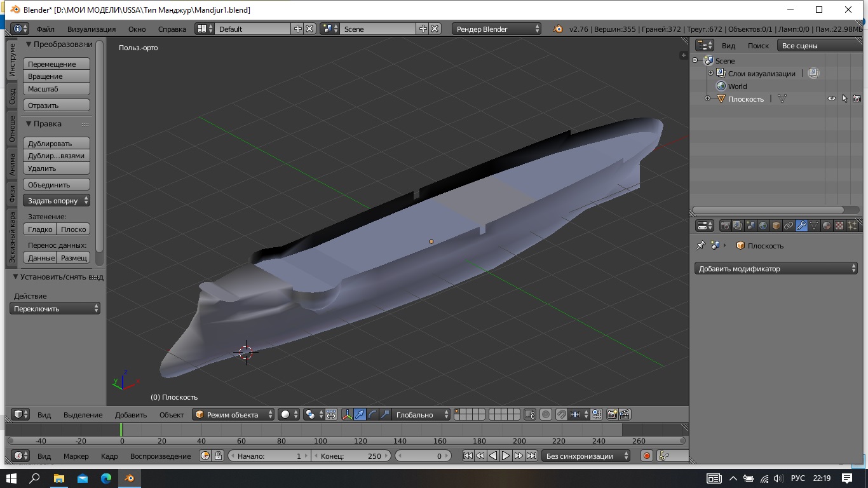
Task: Select the translate manipulator arrow icon
Action: click(x=360, y=414)
